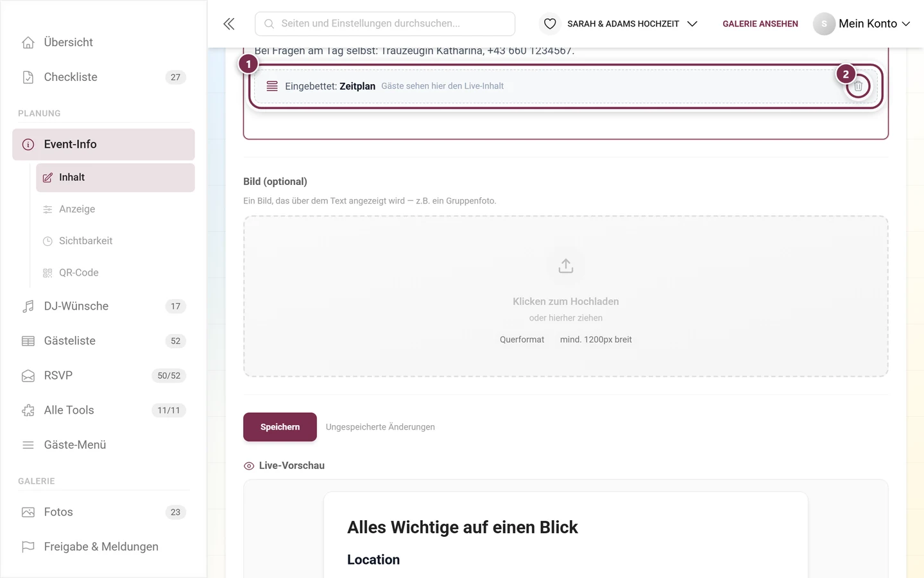Click the Alle Tools puzzle icon

coord(28,410)
